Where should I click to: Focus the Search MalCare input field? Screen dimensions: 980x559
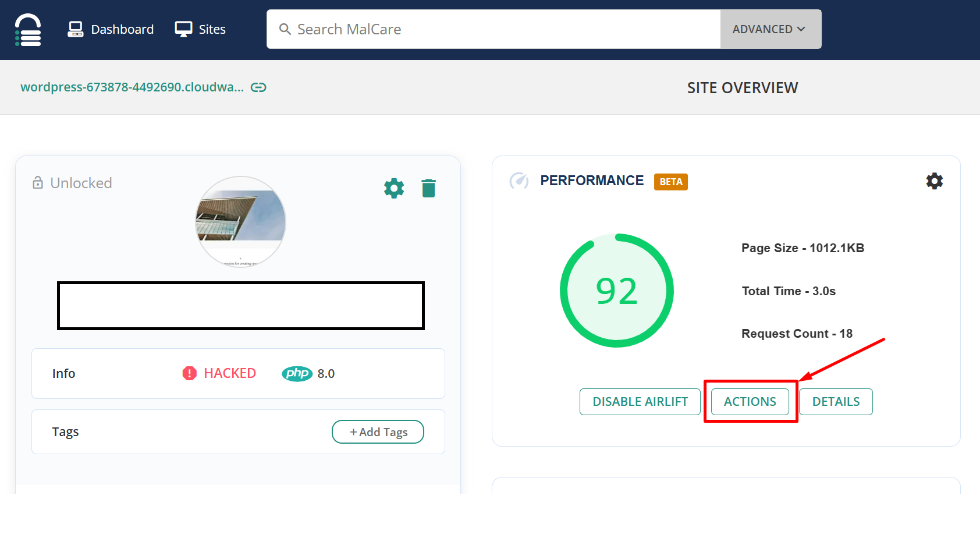493,29
